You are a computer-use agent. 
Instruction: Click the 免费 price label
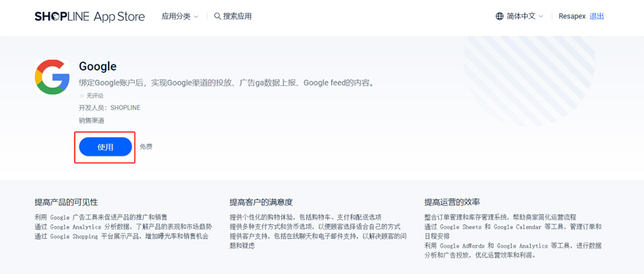pyautogui.click(x=146, y=147)
